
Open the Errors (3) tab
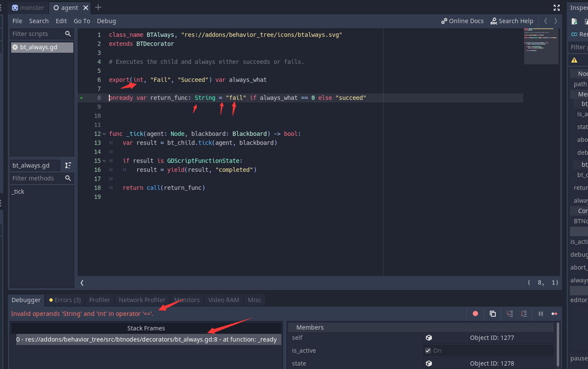pos(65,300)
